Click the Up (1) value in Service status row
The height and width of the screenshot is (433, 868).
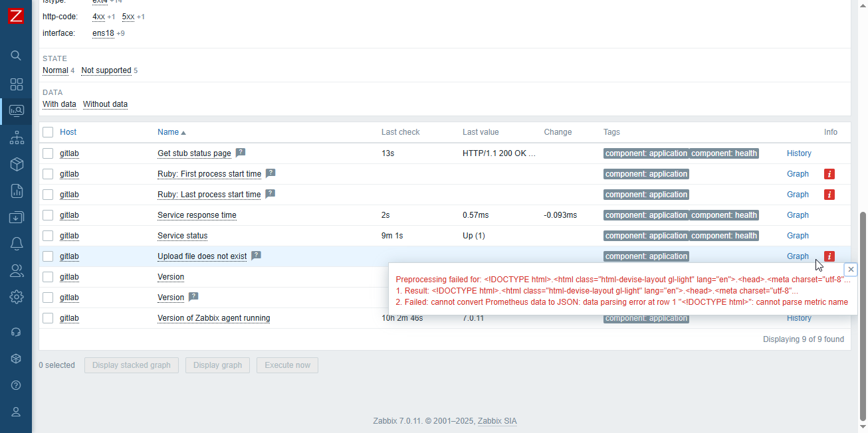coord(474,236)
